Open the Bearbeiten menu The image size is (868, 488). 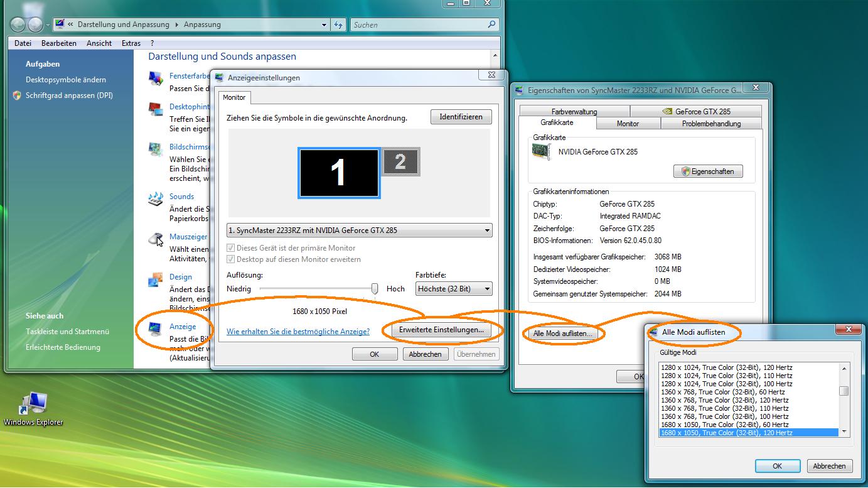tap(59, 43)
